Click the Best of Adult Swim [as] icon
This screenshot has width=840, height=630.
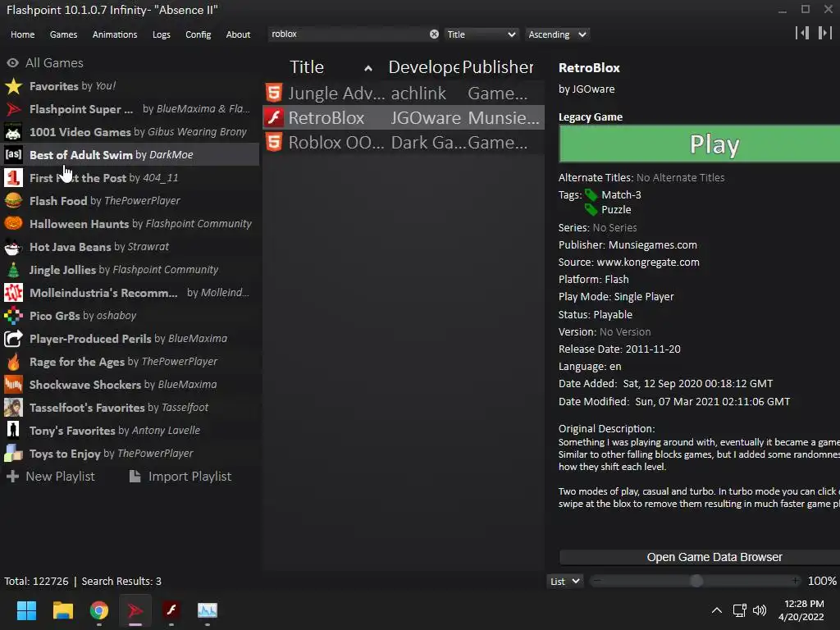tap(13, 155)
